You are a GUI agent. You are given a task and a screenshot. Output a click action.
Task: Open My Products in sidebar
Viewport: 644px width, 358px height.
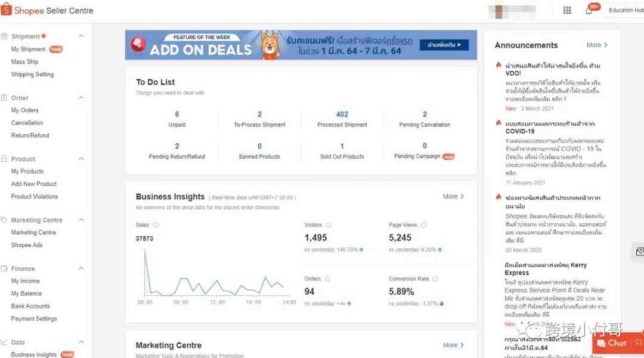27,171
